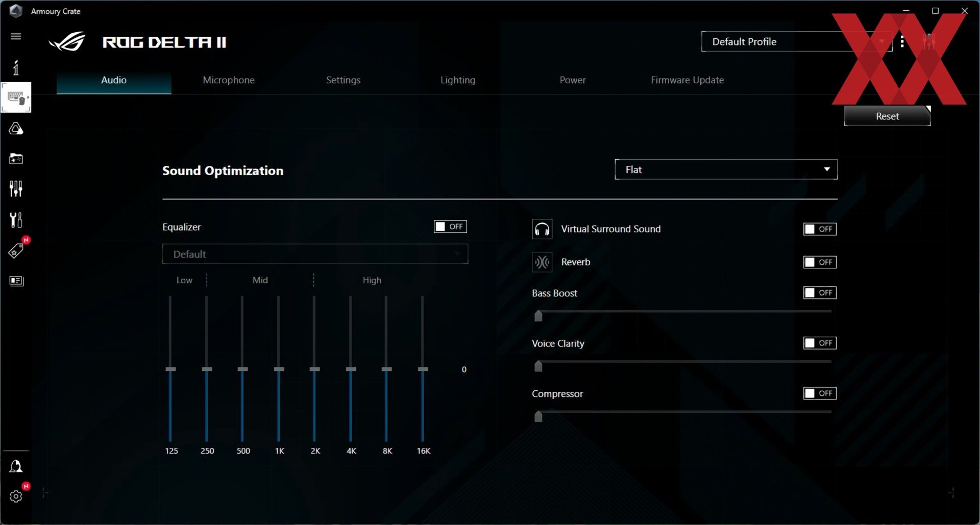Switch to the Microphone tab
The height and width of the screenshot is (525, 980).
coord(229,80)
